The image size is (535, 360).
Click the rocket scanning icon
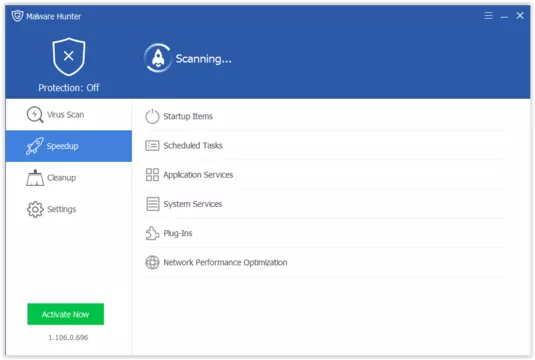[158, 58]
